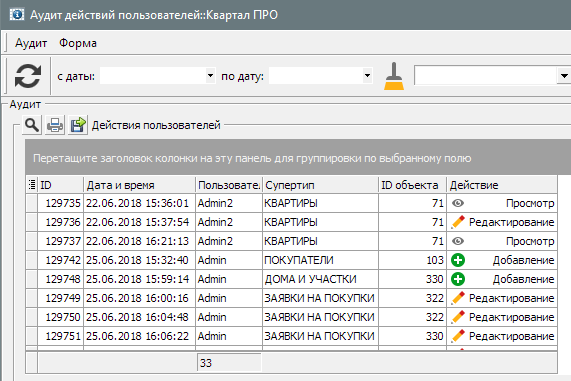Viewport: 571px width, 381px height.
Task: Click date cell '25.06.2018 15:32:40'
Action: (139, 260)
